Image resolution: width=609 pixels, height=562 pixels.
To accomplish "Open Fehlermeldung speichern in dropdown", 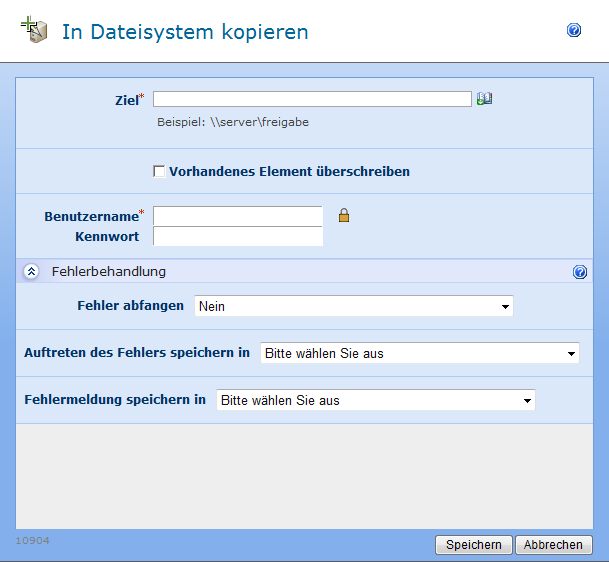I will pos(376,400).
